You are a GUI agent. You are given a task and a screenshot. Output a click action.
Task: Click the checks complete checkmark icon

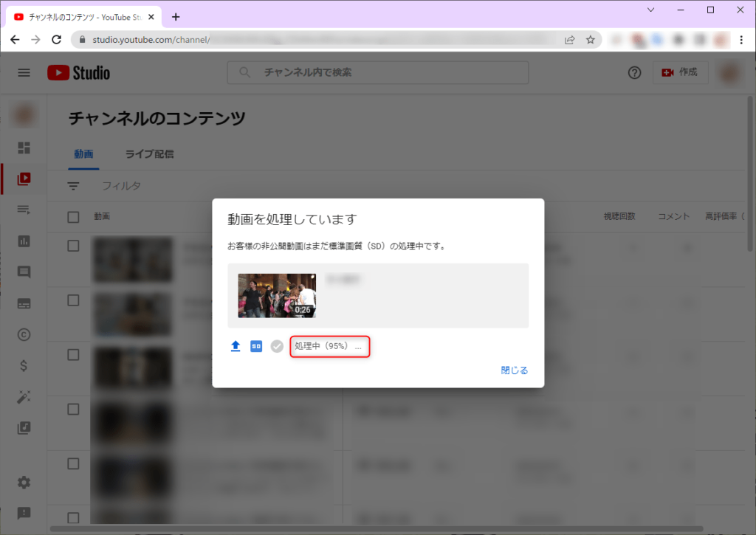(277, 346)
